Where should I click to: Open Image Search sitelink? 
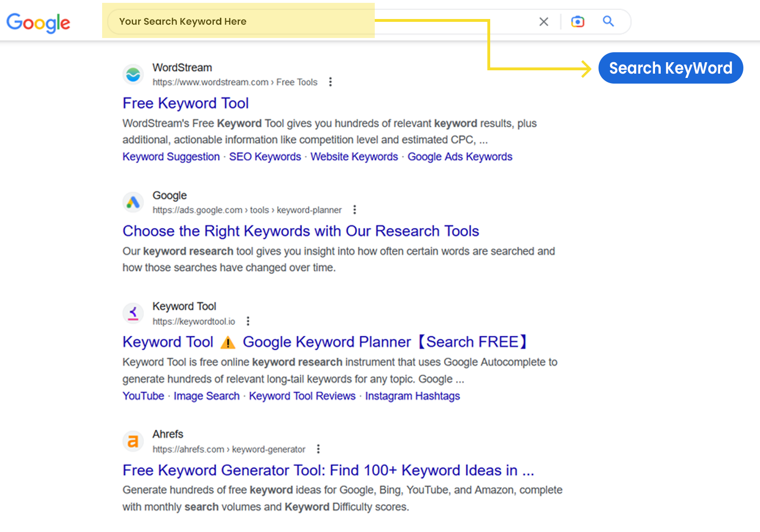[x=207, y=396]
